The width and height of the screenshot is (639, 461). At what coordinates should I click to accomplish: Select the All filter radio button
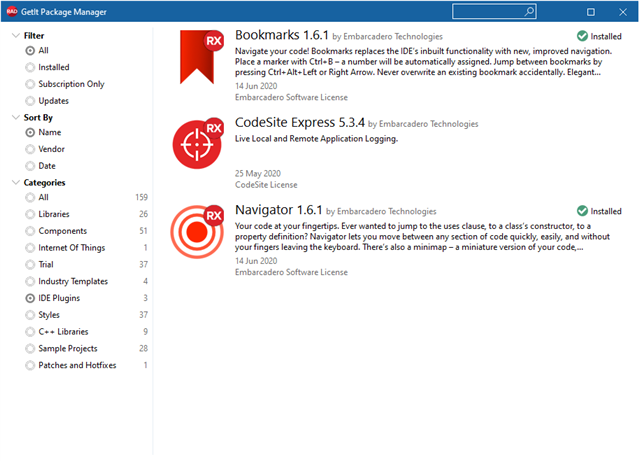(x=30, y=51)
